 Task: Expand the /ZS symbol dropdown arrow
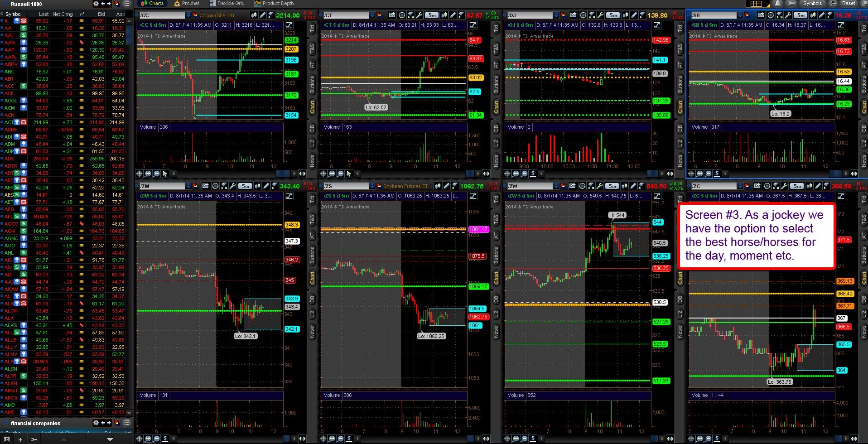372,186
